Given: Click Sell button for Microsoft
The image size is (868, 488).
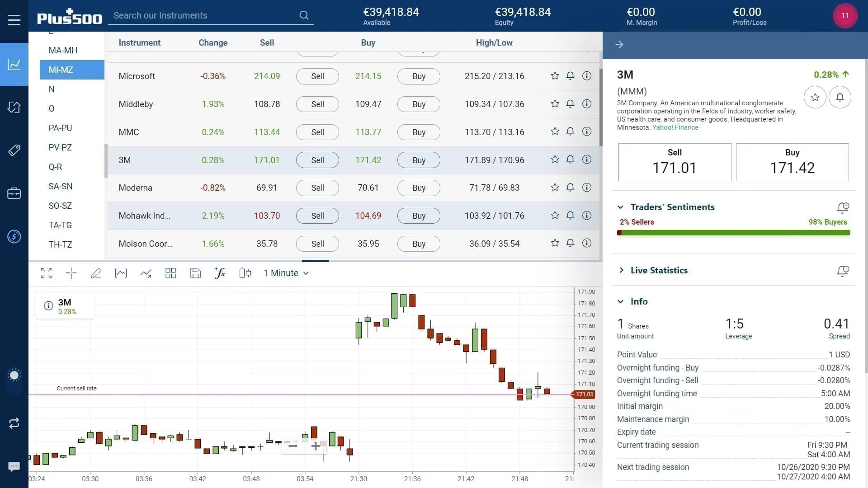Looking at the screenshot, I should coord(317,76).
